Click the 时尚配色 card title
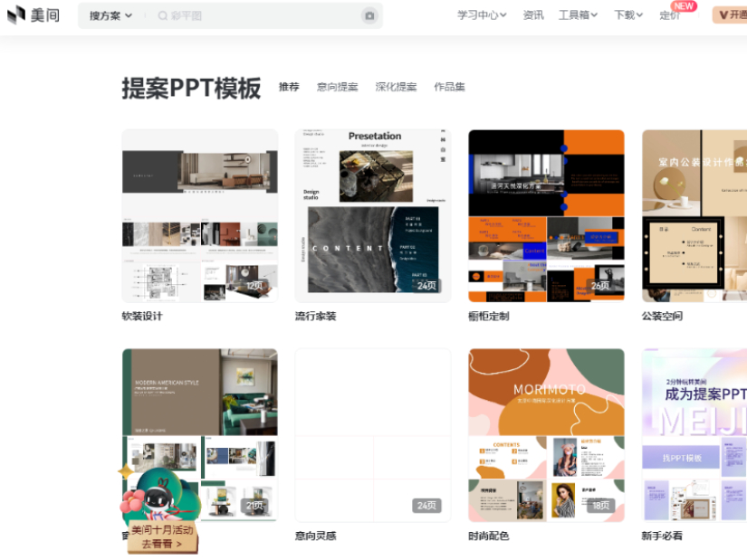 [489, 536]
